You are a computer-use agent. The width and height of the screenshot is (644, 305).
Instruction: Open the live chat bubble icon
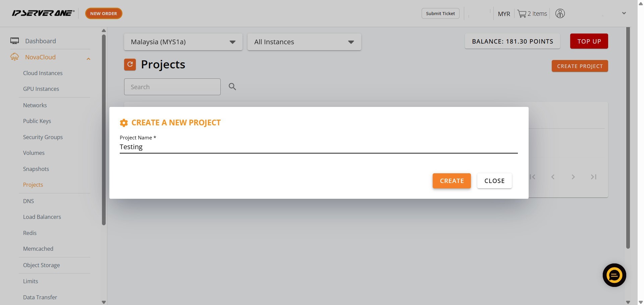tap(614, 275)
